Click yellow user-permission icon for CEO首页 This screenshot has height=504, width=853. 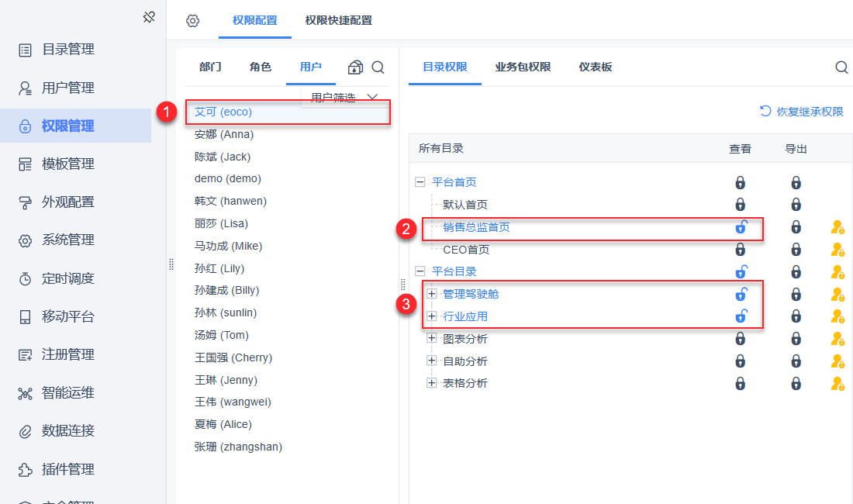pos(837,250)
